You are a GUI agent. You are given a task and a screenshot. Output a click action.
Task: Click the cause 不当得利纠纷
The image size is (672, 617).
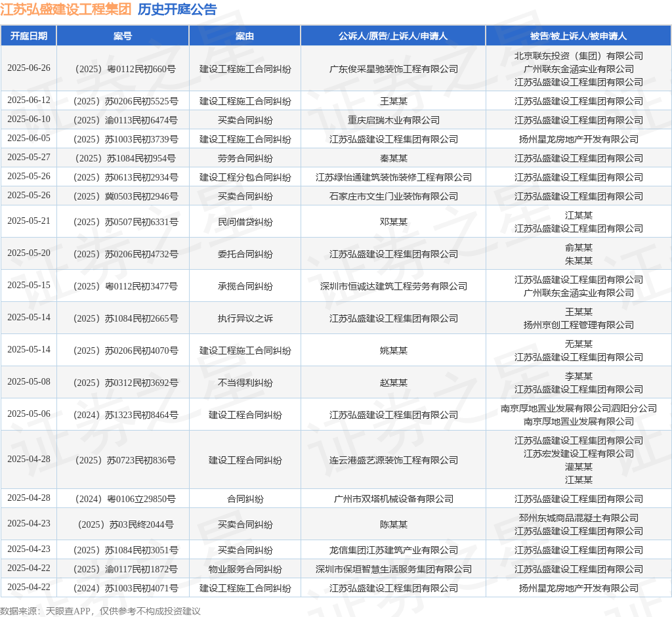pos(245,383)
